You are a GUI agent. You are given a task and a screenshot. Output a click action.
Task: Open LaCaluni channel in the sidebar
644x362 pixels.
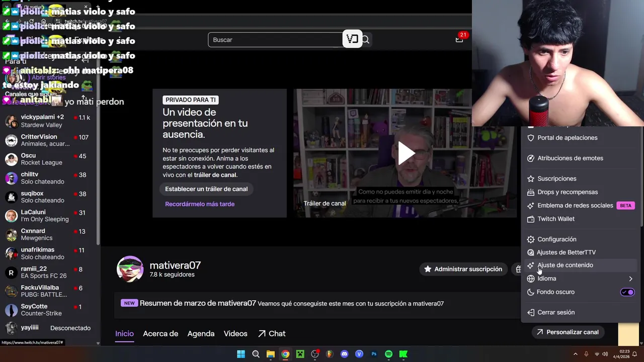(49, 216)
